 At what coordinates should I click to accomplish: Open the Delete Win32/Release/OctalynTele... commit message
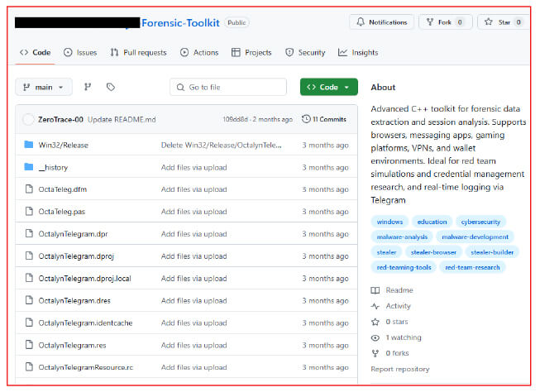(221, 145)
